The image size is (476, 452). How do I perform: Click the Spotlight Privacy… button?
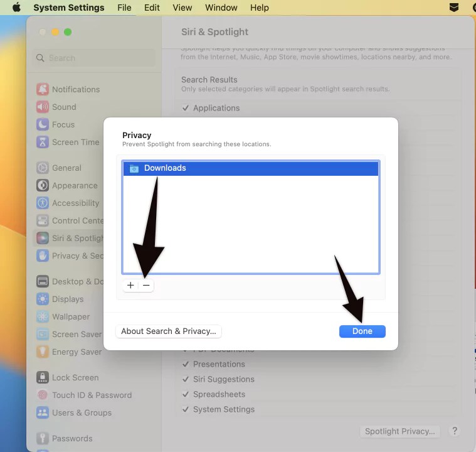point(400,431)
